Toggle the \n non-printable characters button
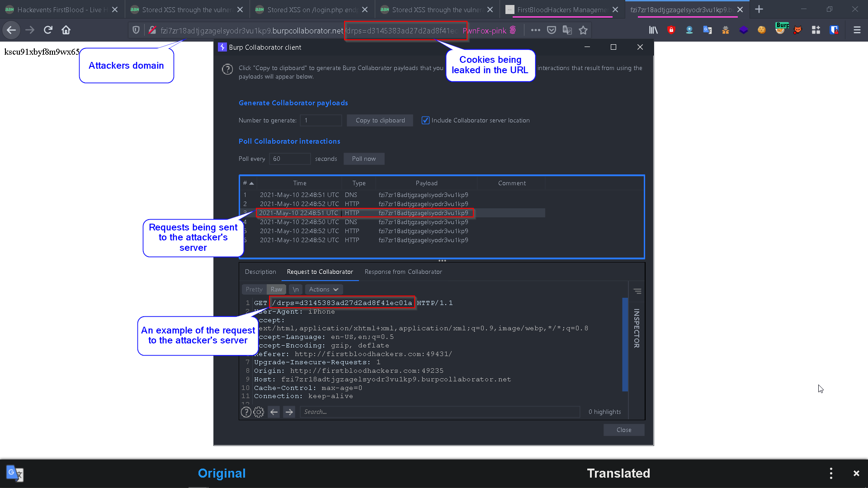The width and height of the screenshot is (868, 488). coord(296,290)
